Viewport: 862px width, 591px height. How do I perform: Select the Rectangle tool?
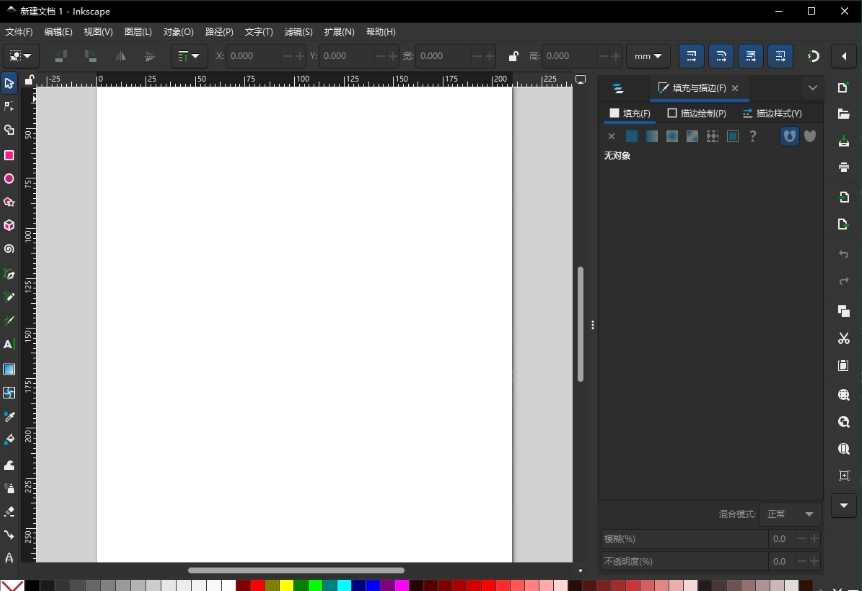(x=9, y=155)
